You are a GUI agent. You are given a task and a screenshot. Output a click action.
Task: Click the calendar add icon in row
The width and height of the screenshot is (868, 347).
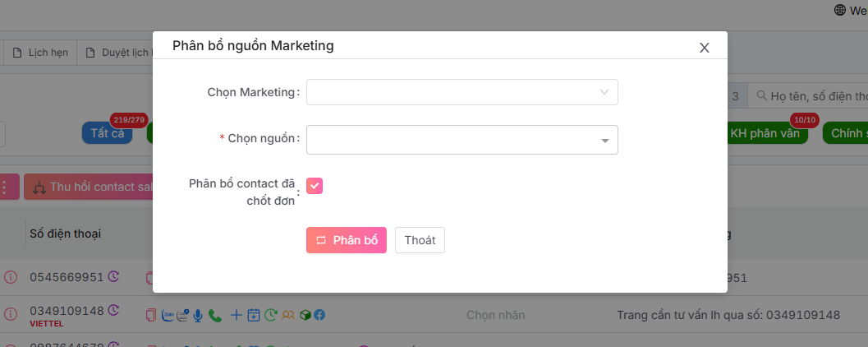254,315
